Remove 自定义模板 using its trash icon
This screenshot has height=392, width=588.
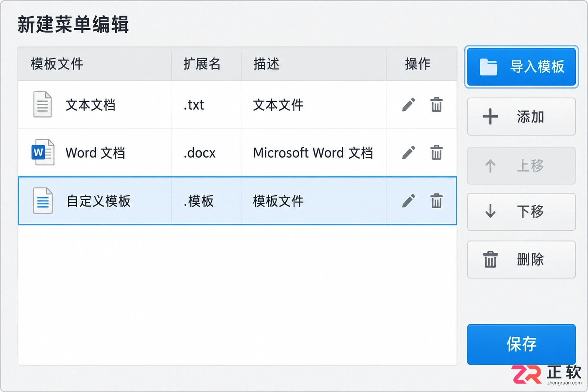coord(437,200)
